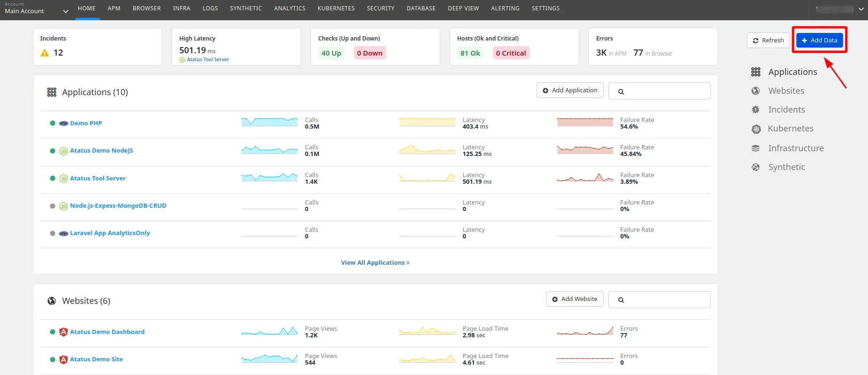
Task: Click the 0 Down checks badge
Action: coord(369,53)
